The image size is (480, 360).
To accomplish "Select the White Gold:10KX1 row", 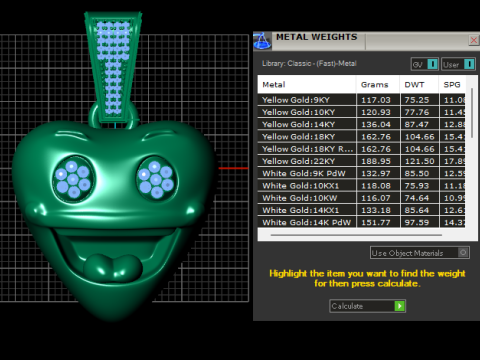I will tap(361, 186).
